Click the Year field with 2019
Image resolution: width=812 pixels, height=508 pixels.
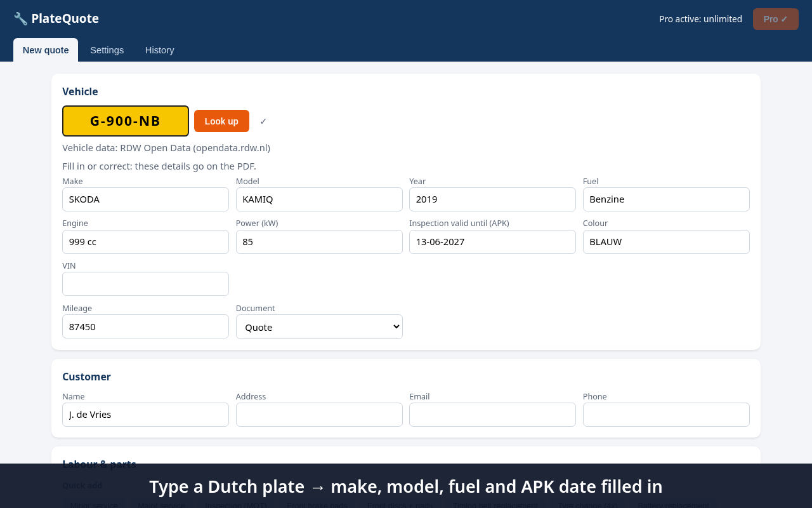492,199
